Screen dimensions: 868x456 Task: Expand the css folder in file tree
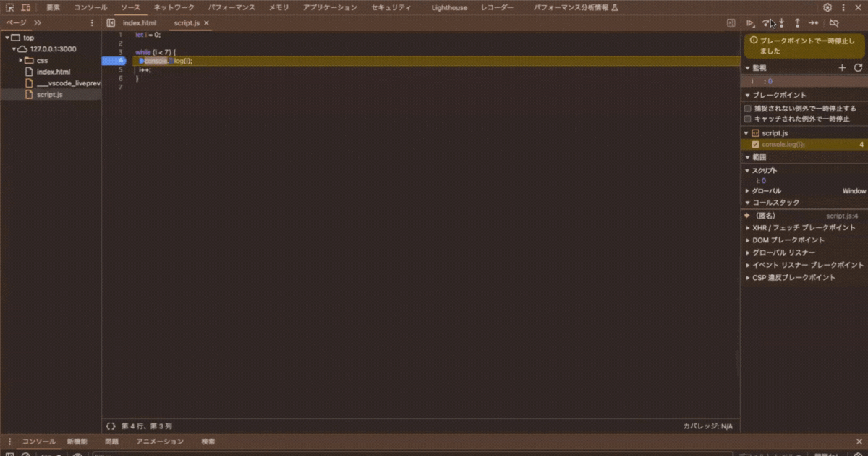point(21,61)
